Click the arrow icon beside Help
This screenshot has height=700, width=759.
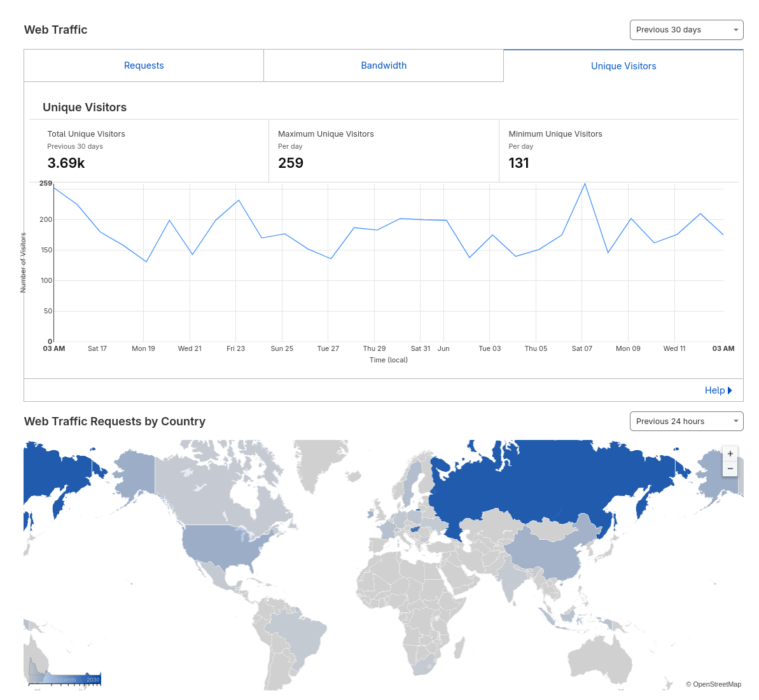click(x=730, y=390)
